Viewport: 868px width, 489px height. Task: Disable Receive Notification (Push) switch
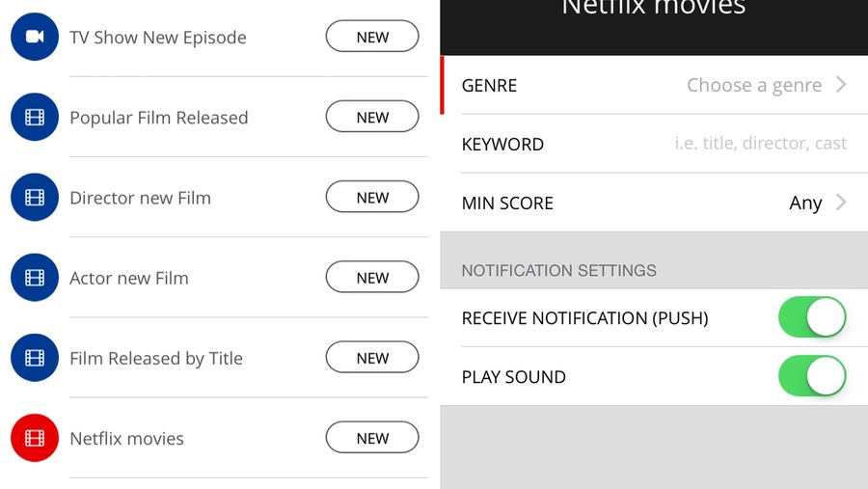tap(812, 317)
